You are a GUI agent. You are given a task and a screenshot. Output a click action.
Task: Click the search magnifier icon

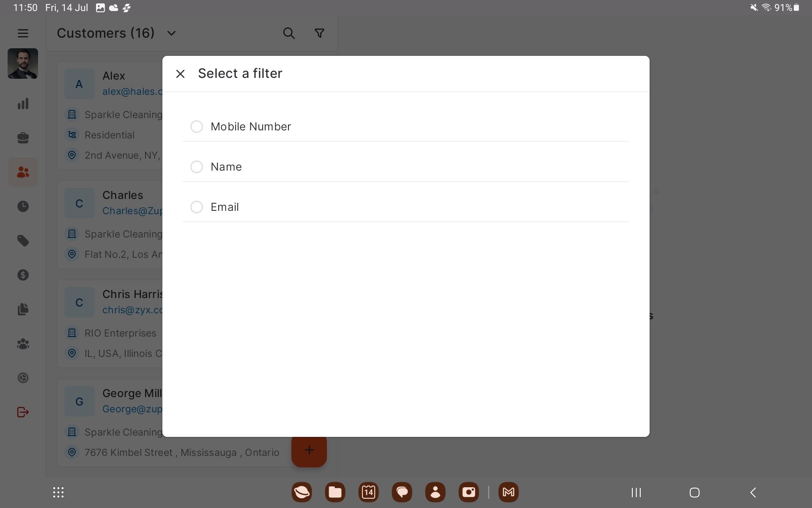[x=289, y=33]
